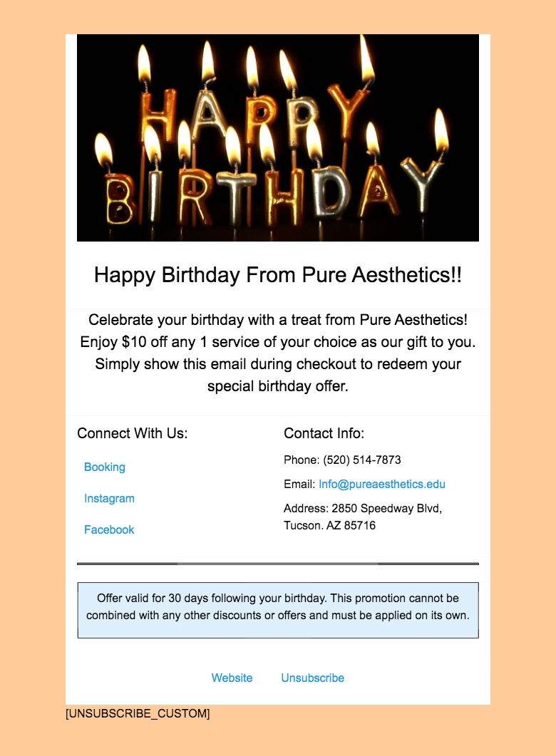The height and width of the screenshot is (756, 556).
Task: Click the Info@pureaesthetics.edu email address
Action: (x=382, y=485)
